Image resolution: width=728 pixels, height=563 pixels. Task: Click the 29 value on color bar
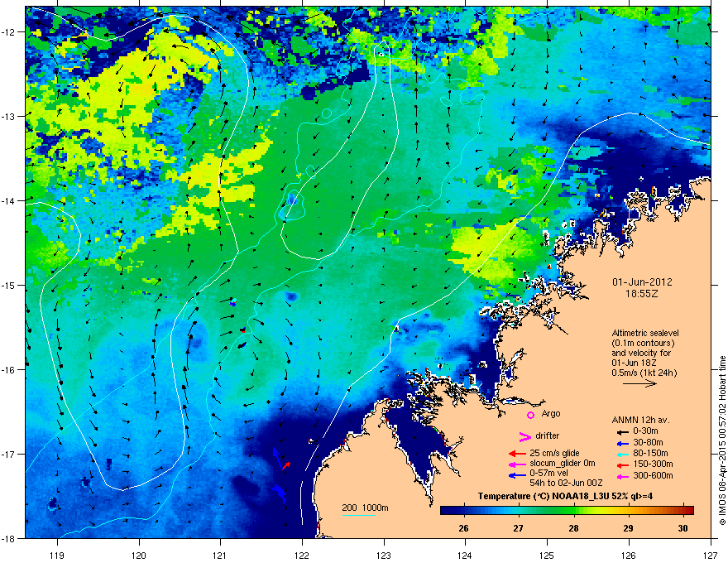[628, 528]
